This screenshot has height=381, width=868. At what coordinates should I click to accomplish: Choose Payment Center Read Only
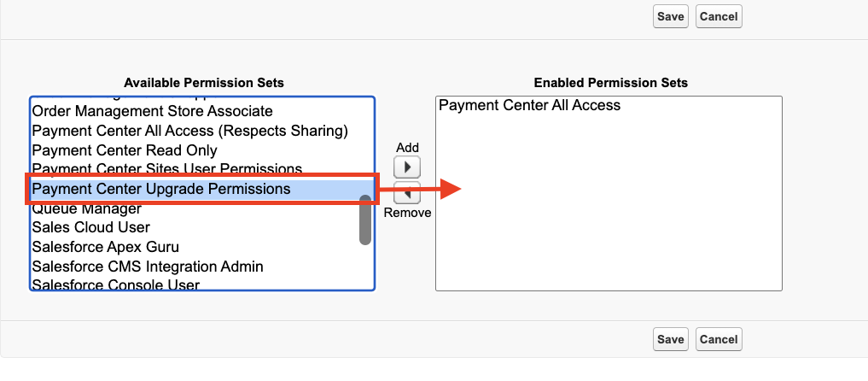pos(125,150)
